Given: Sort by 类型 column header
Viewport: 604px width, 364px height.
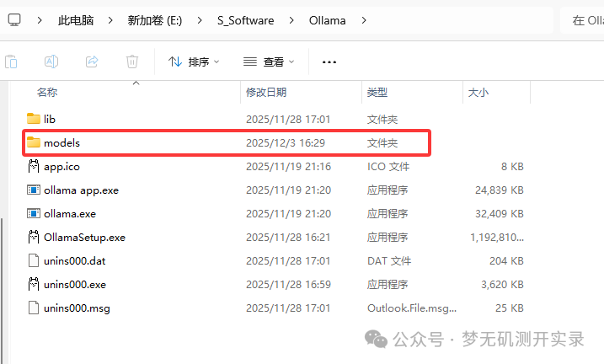Looking at the screenshot, I should pos(377,93).
